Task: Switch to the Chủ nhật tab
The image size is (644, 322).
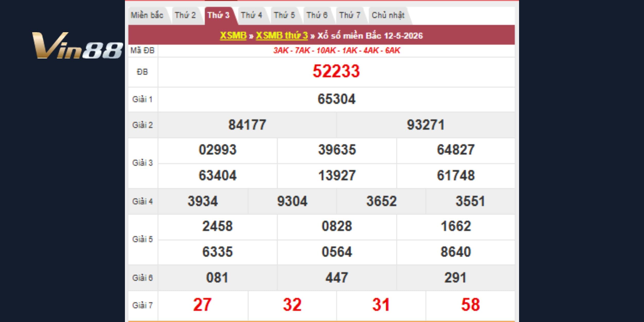Action: pos(388,15)
